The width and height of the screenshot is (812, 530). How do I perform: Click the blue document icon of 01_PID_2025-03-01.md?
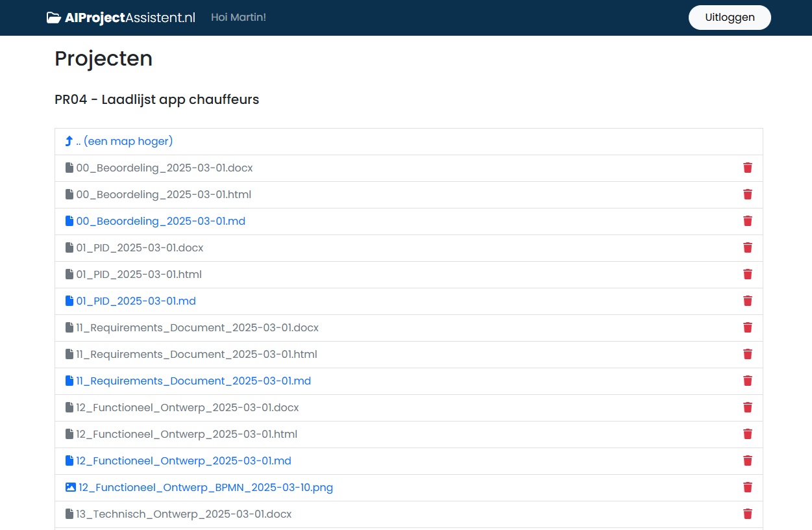[x=69, y=301]
